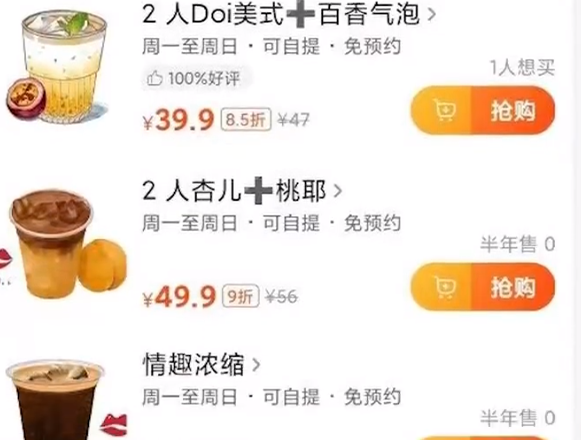The width and height of the screenshot is (581, 440).
Task: View the espresso drink thumbnail
Action: coord(55,400)
